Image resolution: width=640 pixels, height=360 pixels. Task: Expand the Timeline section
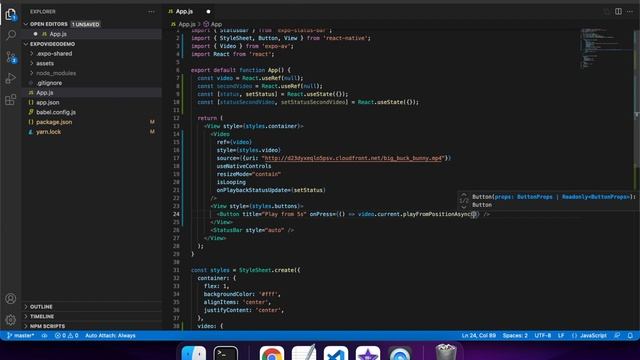42,316
